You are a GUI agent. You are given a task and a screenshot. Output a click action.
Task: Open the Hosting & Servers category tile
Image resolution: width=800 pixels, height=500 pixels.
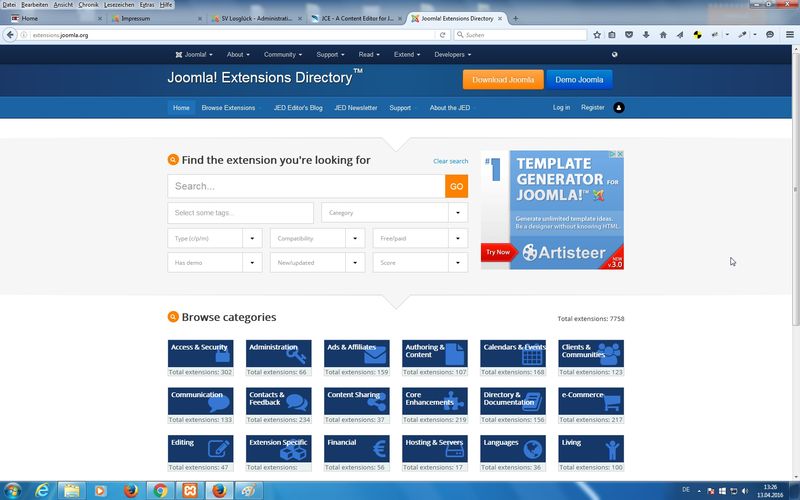point(435,448)
